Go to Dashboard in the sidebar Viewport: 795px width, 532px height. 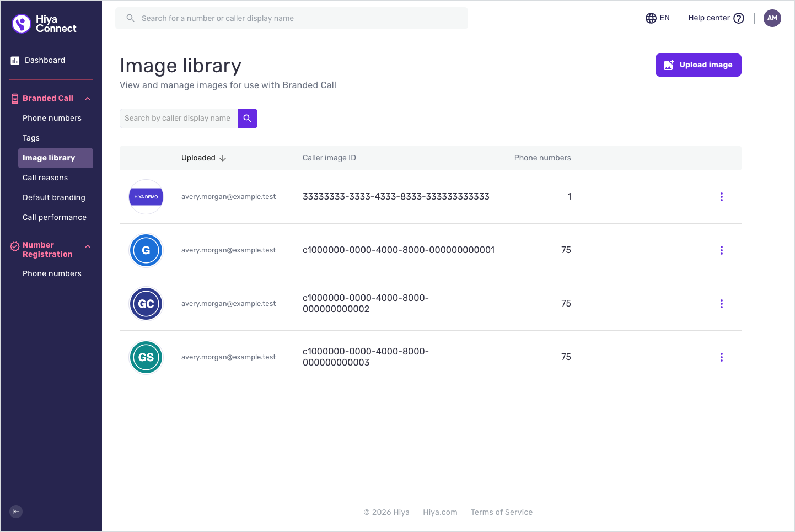point(45,61)
